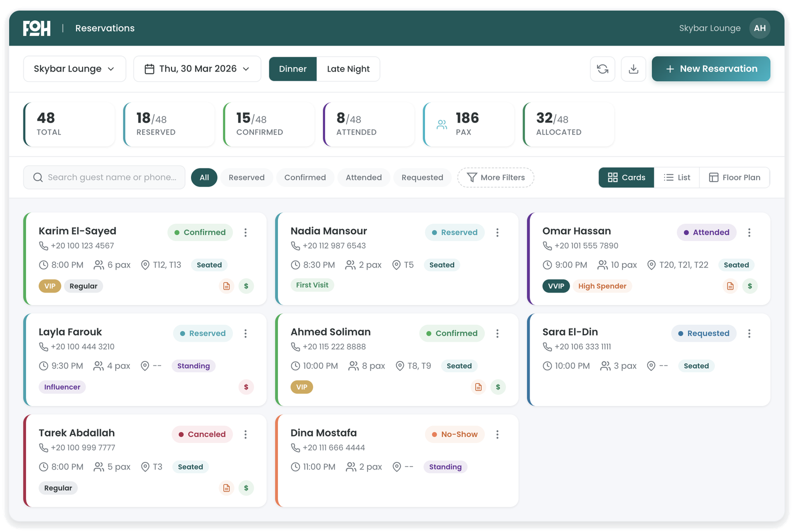
Task: Switch to the Late Night shift
Action: (x=348, y=69)
